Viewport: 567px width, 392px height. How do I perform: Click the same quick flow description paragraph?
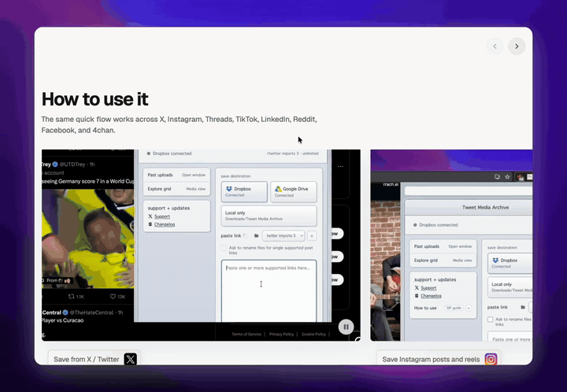179,124
